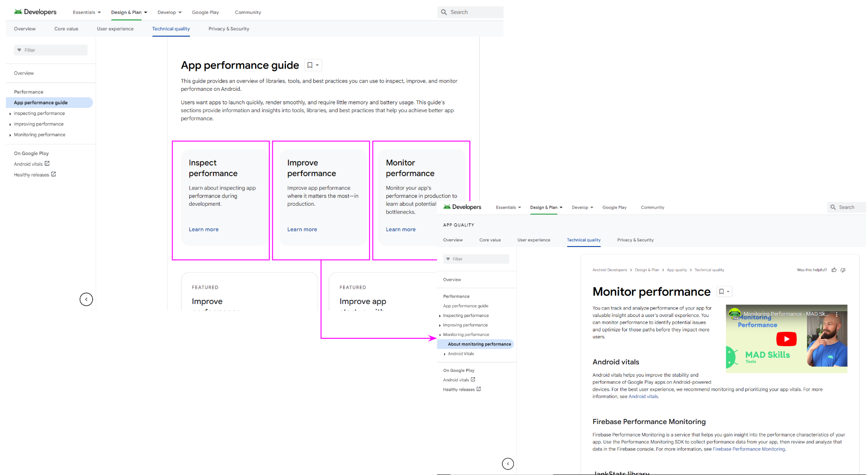Collapse Monitoring performance section in Monitor performance page sidebar

(x=440, y=335)
